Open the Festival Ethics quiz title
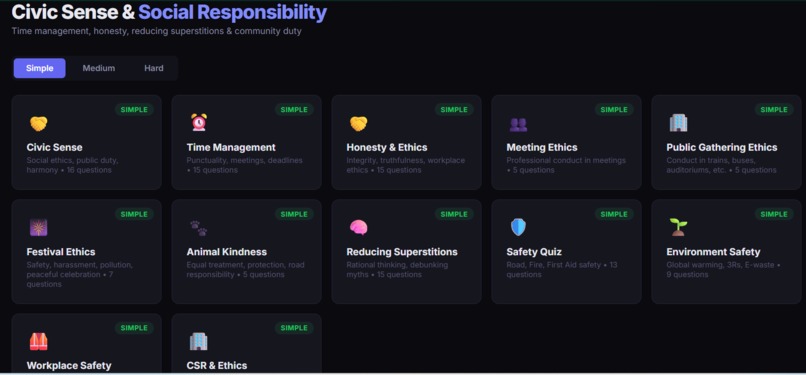Image resolution: width=806 pixels, height=375 pixels. [x=61, y=252]
